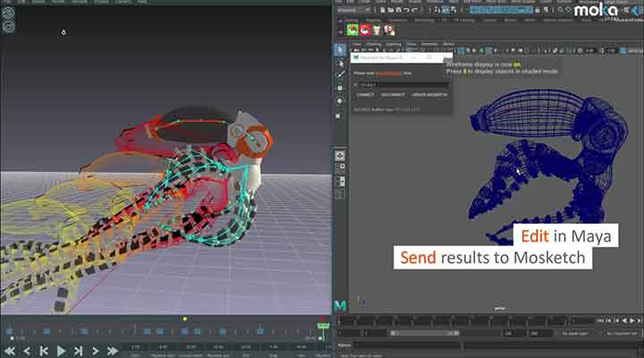Switch Maya to four-view layout icon

[340, 167]
